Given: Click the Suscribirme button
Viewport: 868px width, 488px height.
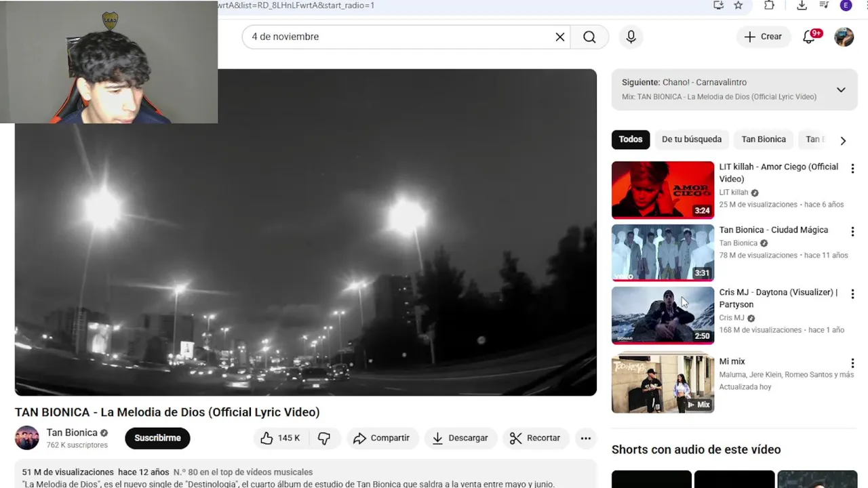Looking at the screenshot, I should [x=157, y=438].
